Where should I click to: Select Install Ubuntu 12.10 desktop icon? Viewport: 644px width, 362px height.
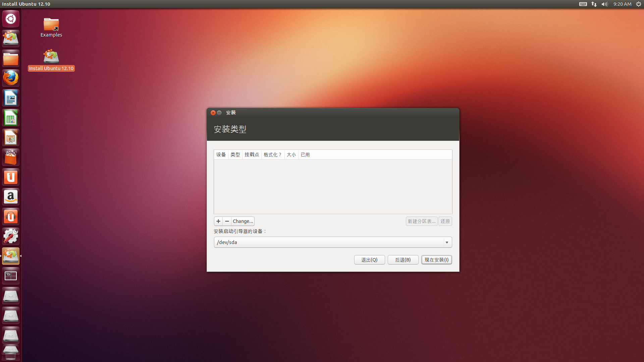coord(51,60)
